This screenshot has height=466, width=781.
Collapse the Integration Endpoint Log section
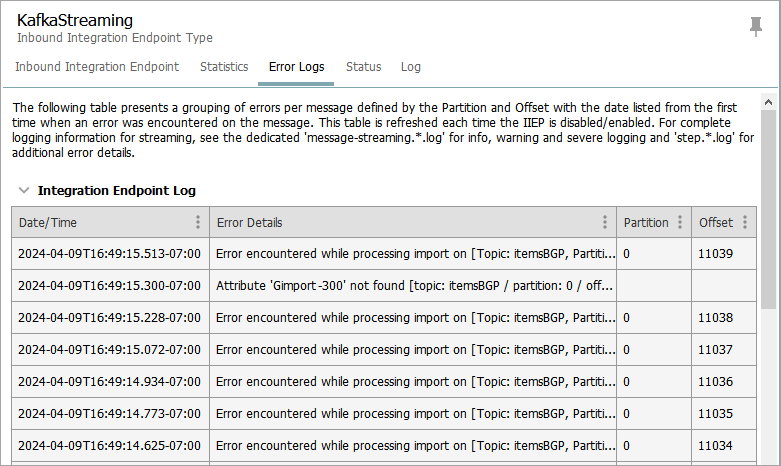pos(24,190)
